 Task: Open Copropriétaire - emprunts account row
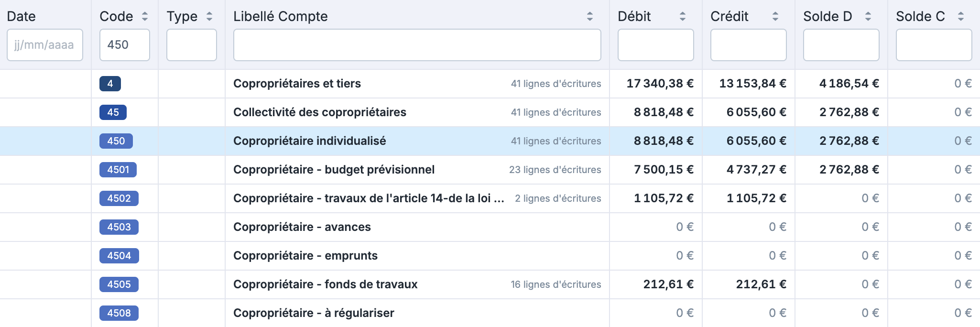coord(305,256)
